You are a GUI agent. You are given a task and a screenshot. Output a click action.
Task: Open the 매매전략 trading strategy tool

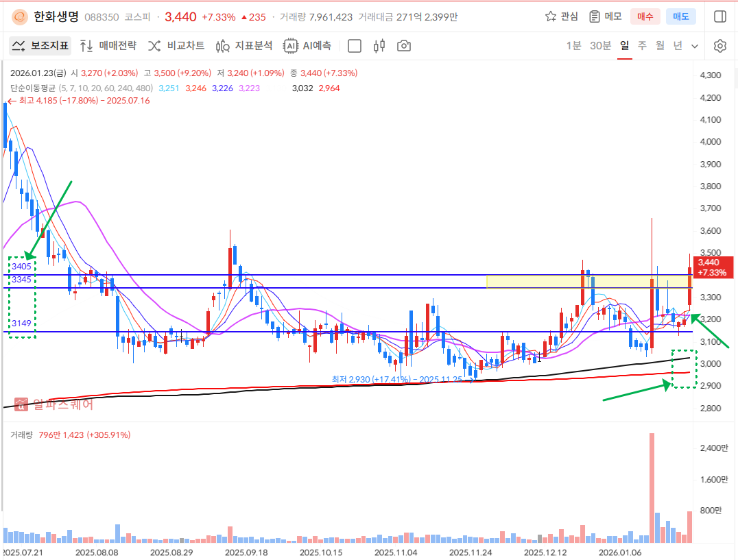click(x=108, y=46)
